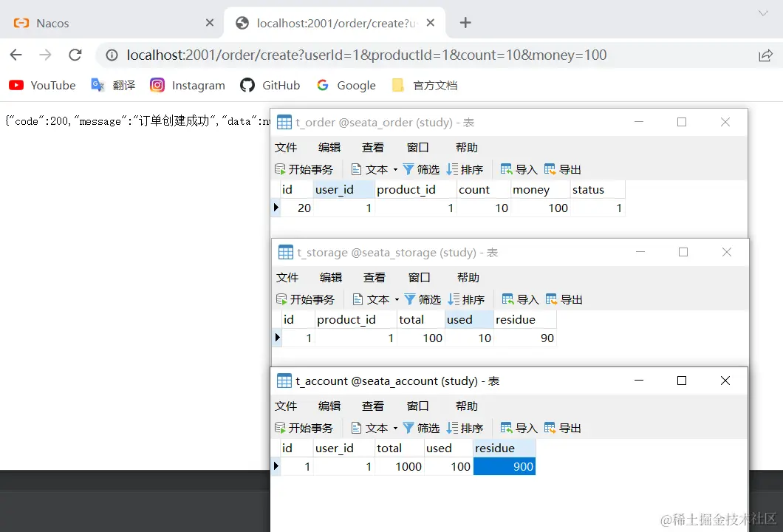Open the Google bookmark
This screenshot has width=783, height=532.
point(346,86)
